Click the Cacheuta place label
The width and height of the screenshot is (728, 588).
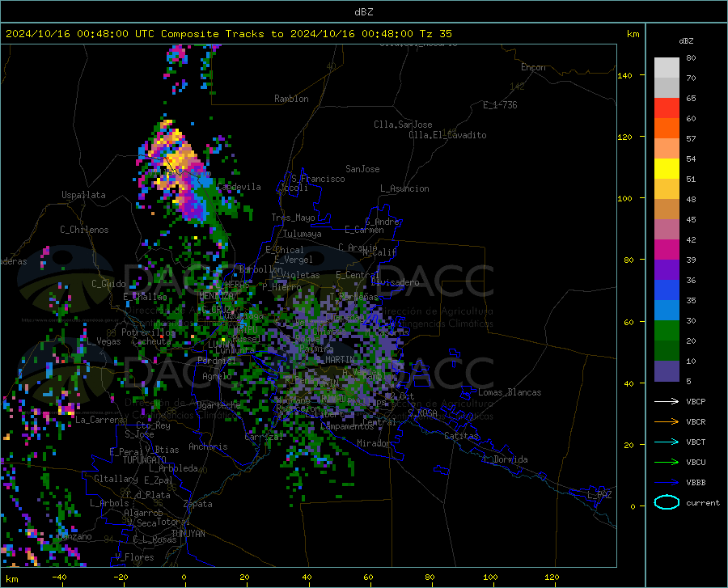[x=151, y=341]
